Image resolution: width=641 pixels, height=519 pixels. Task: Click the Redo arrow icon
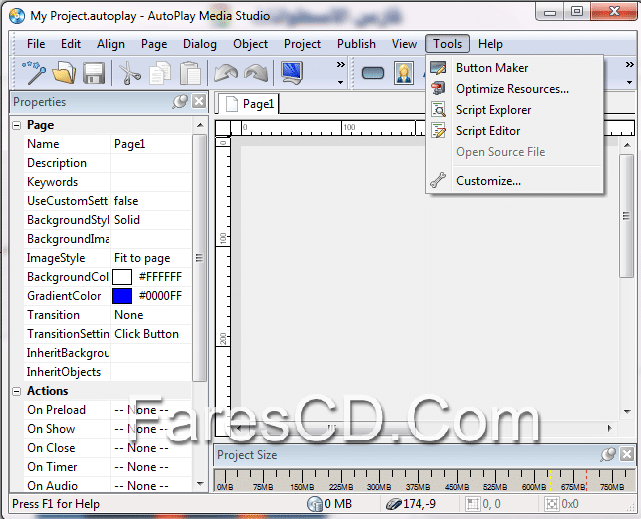pos(256,73)
